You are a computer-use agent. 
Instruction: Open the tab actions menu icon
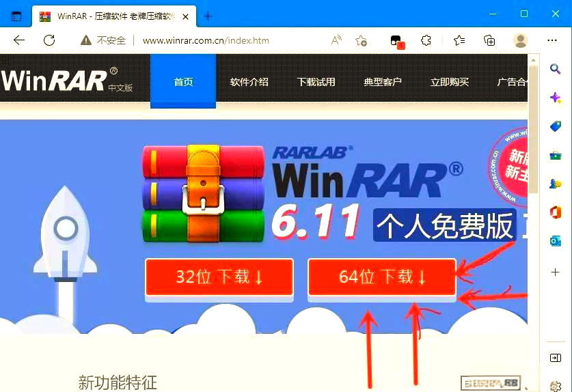16,16
